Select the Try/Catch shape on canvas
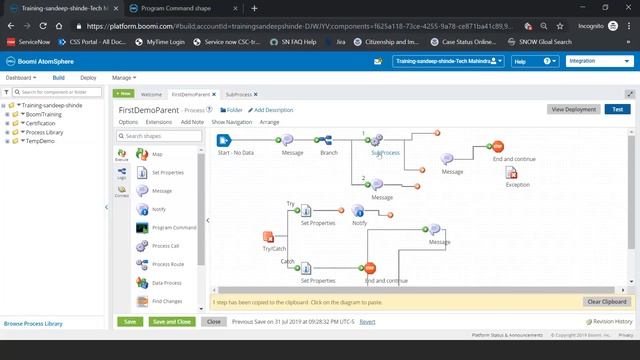 269,237
